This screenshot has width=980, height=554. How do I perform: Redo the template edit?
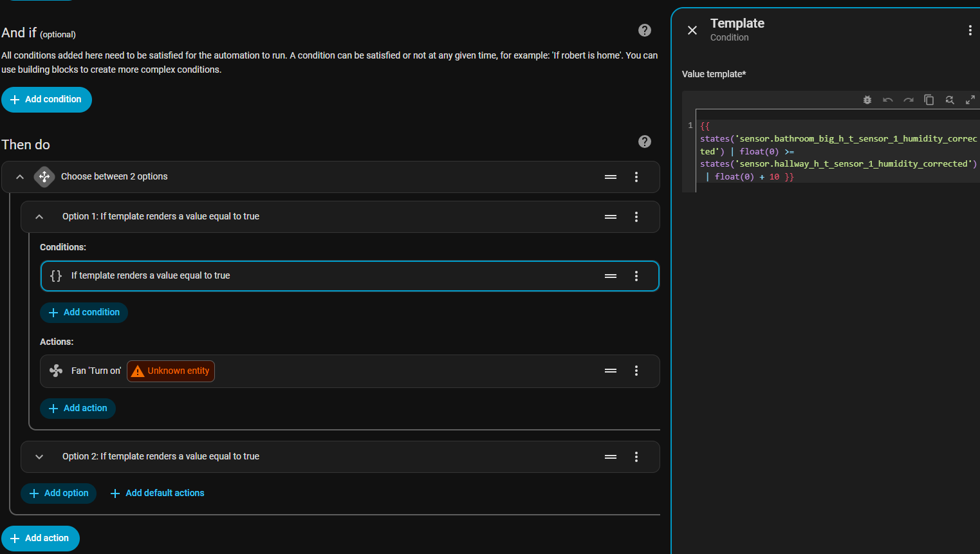click(x=908, y=100)
